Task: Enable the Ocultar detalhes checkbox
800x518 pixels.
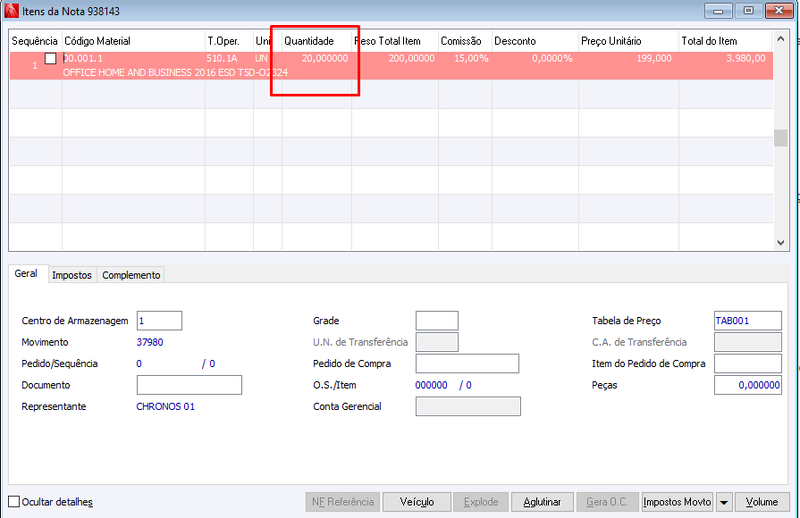Action: pyautogui.click(x=14, y=502)
